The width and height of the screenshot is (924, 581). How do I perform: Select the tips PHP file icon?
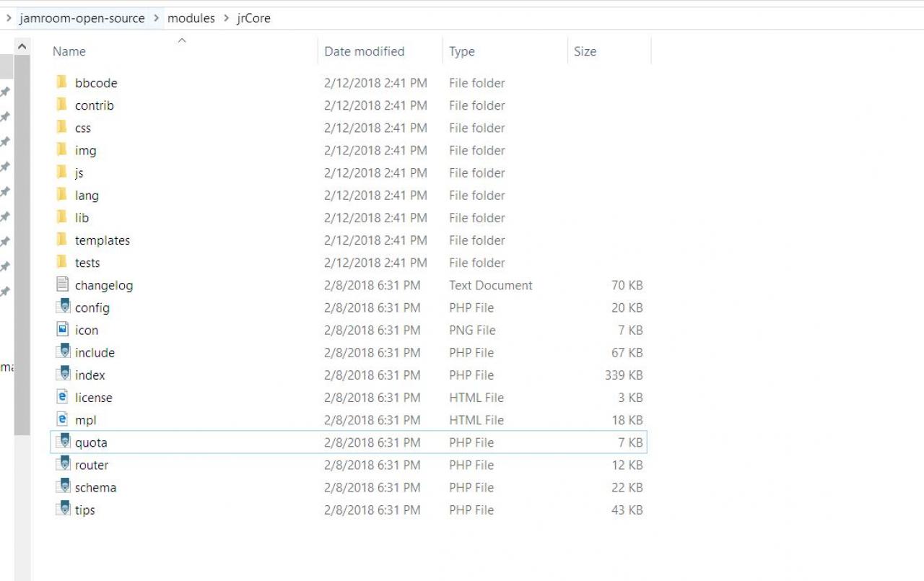(63, 510)
